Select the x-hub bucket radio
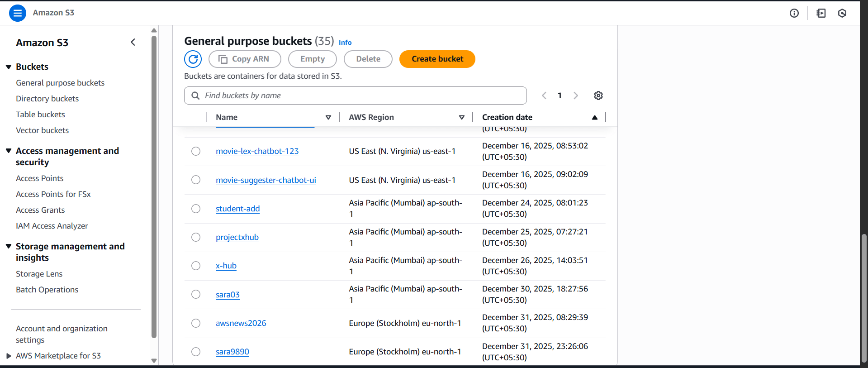The width and height of the screenshot is (868, 368). tap(196, 266)
